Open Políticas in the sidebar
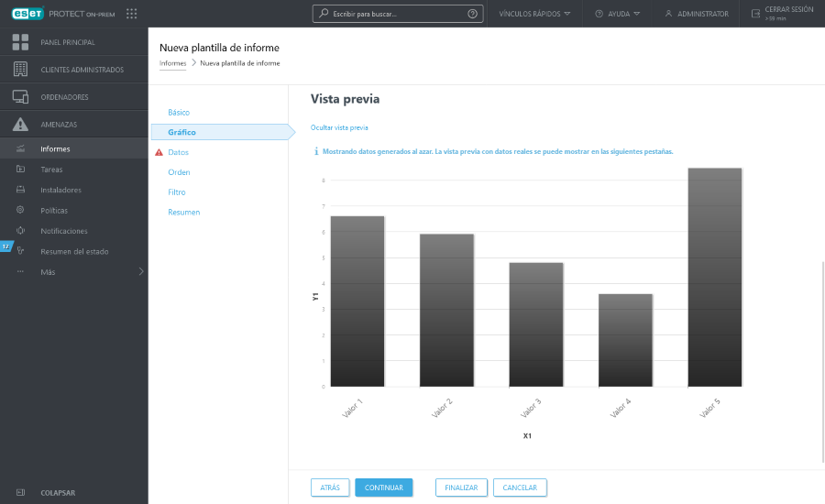Viewport: 825px width, 504px height. 73,211
